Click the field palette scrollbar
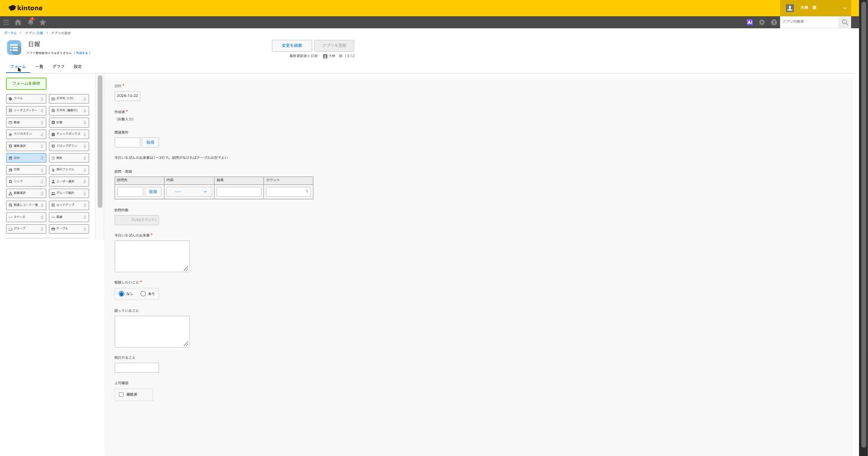This screenshot has width=868, height=456. pyautogui.click(x=100, y=142)
